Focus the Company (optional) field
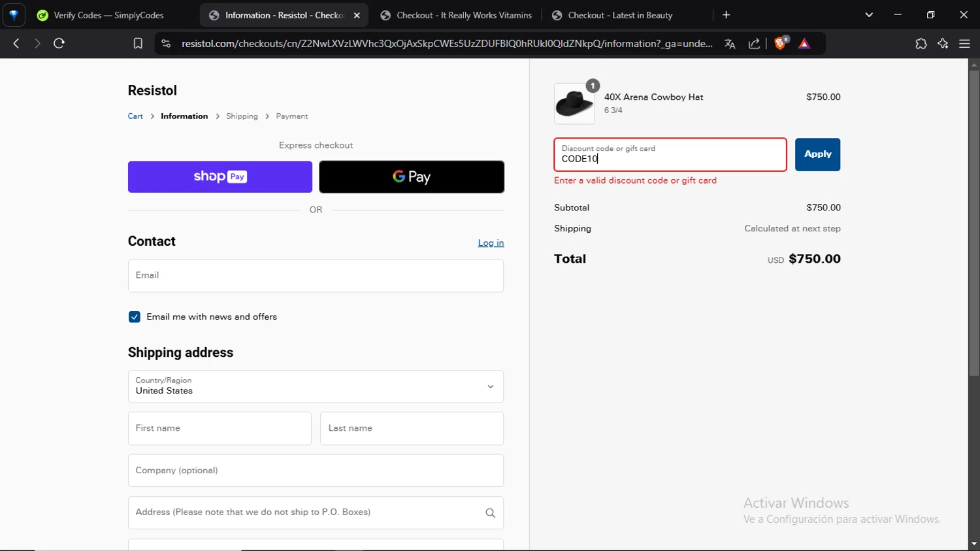Screen dimensions: 980x551 tap(316, 471)
